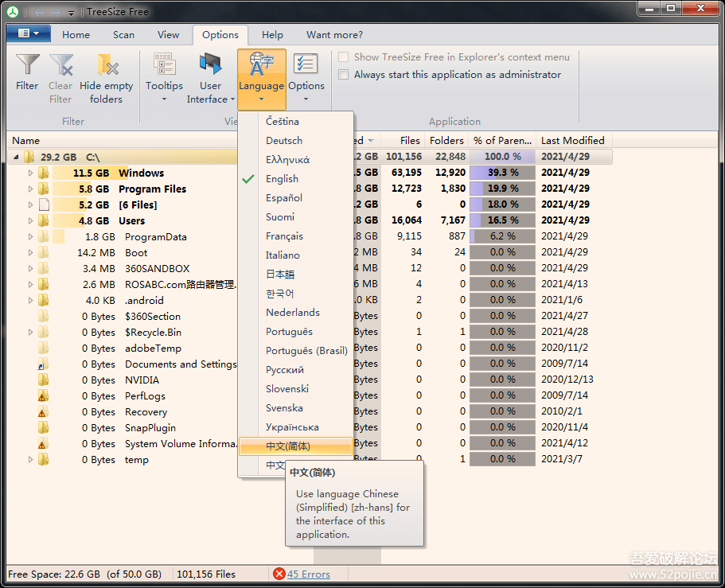This screenshot has width=725, height=588.
Task: Toggle Show TreeSize in Explorer's context menu
Action: coord(344,57)
